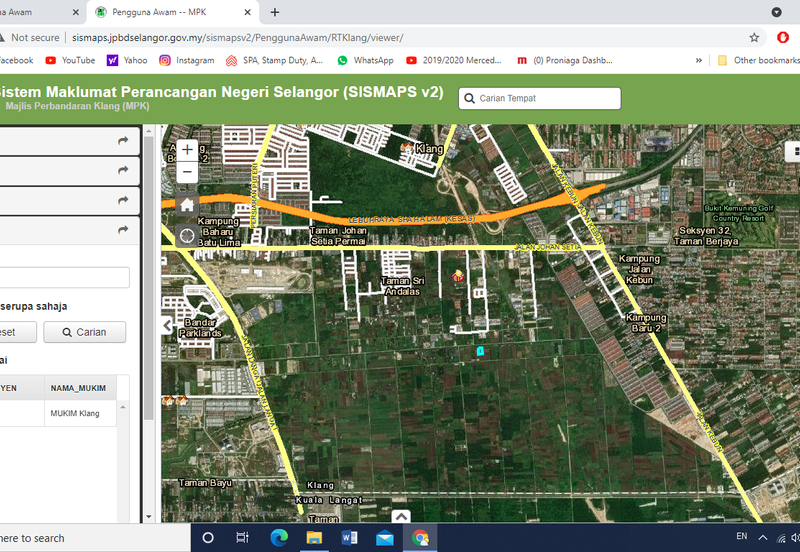The image size is (800, 552).
Task: Expand the first panel's arrow
Action: pos(123,142)
